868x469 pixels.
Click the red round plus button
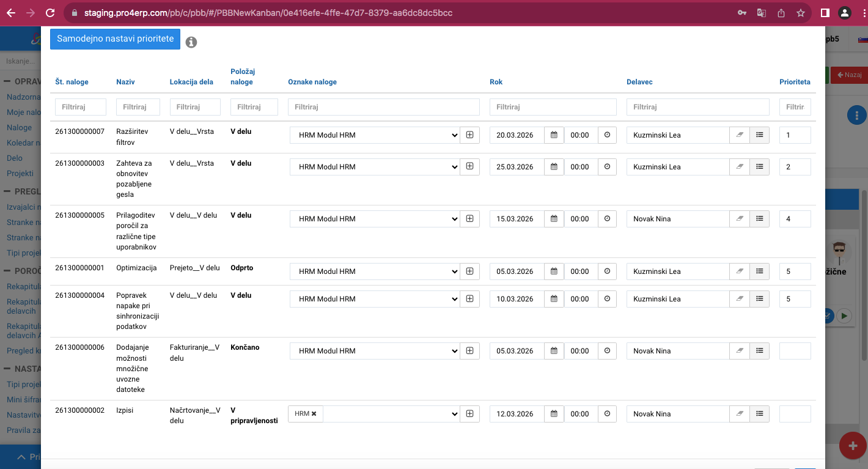(x=853, y=446)
